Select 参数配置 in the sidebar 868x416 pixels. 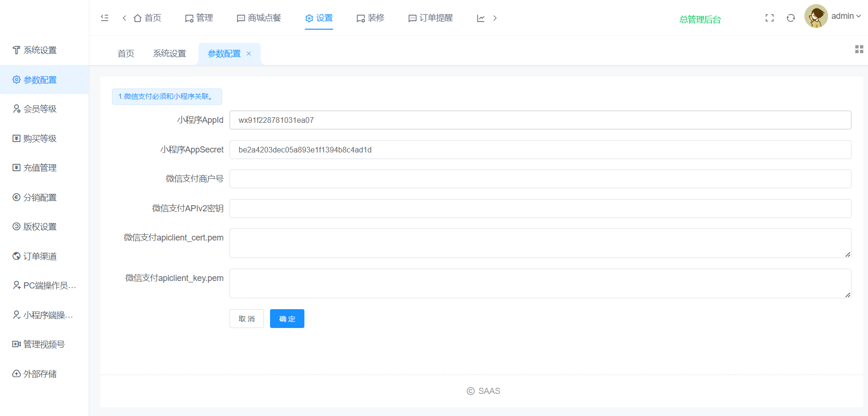44,80
